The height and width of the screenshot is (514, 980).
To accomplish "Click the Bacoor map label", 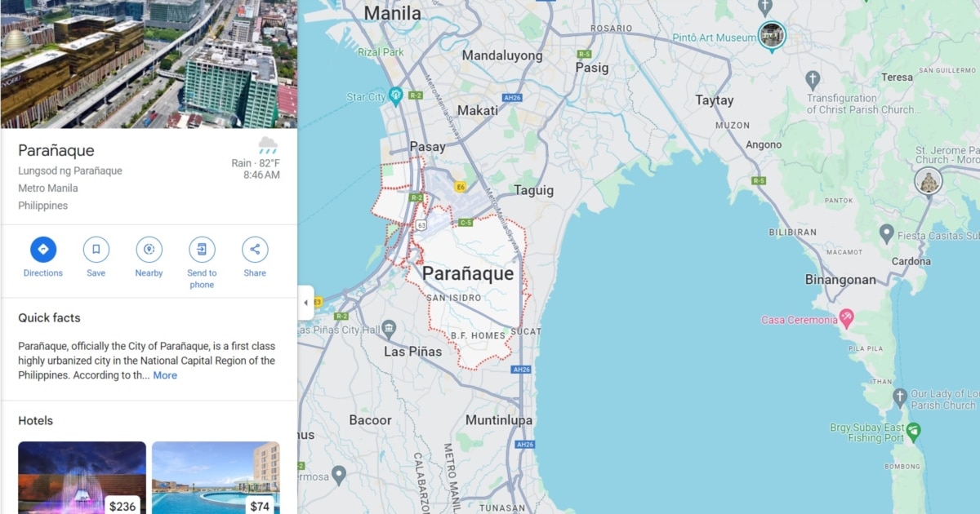I will 370,420.
